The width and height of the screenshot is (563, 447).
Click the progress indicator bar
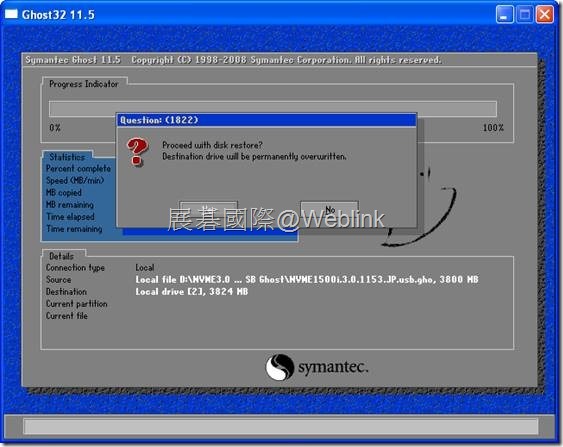[273, 108]
